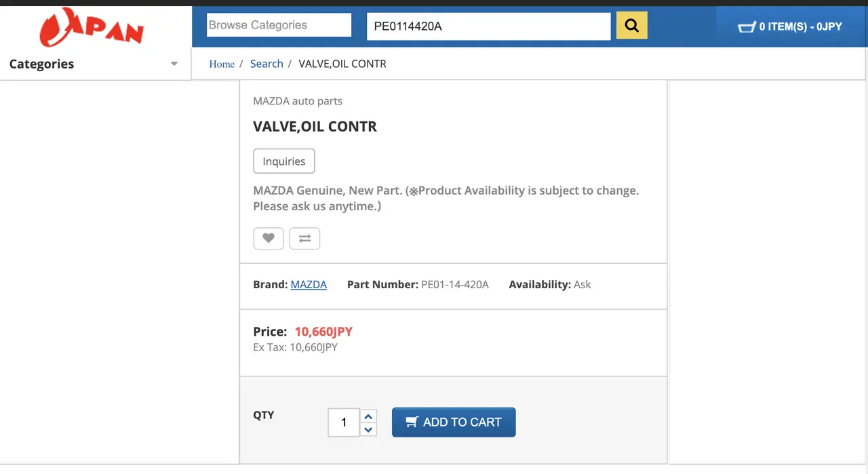Click the yellow search magnifier button
The height and width of the screenshot is (474, 868).
(631, 26)
